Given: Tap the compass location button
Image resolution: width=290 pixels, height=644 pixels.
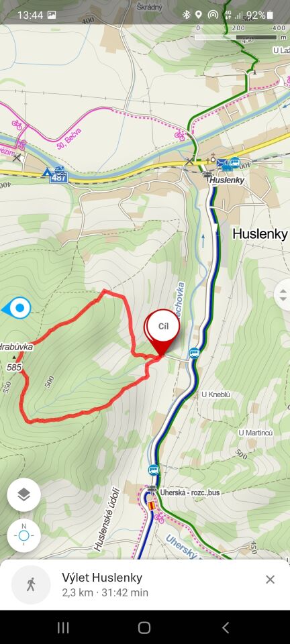Looking at the screenshot, I should [23, 535].
